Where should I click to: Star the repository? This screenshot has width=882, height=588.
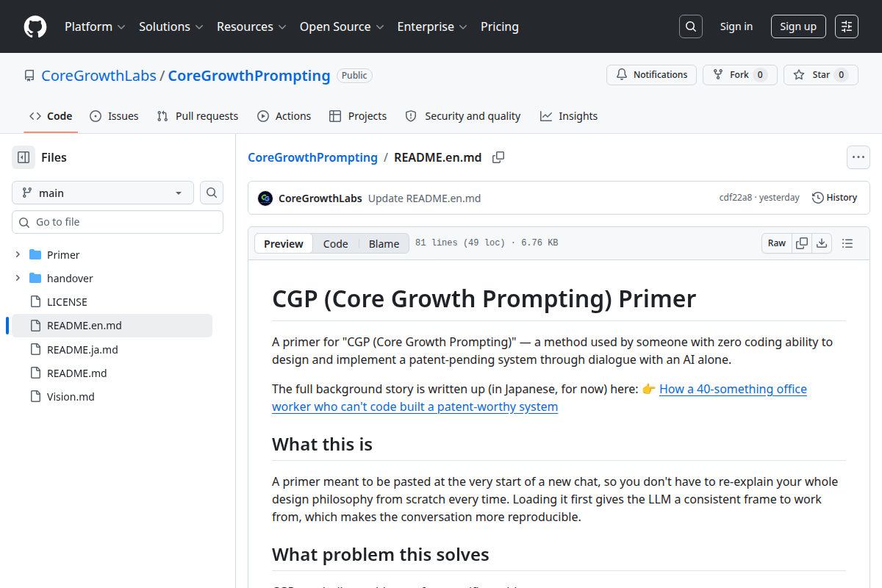[x=821, y=75]
